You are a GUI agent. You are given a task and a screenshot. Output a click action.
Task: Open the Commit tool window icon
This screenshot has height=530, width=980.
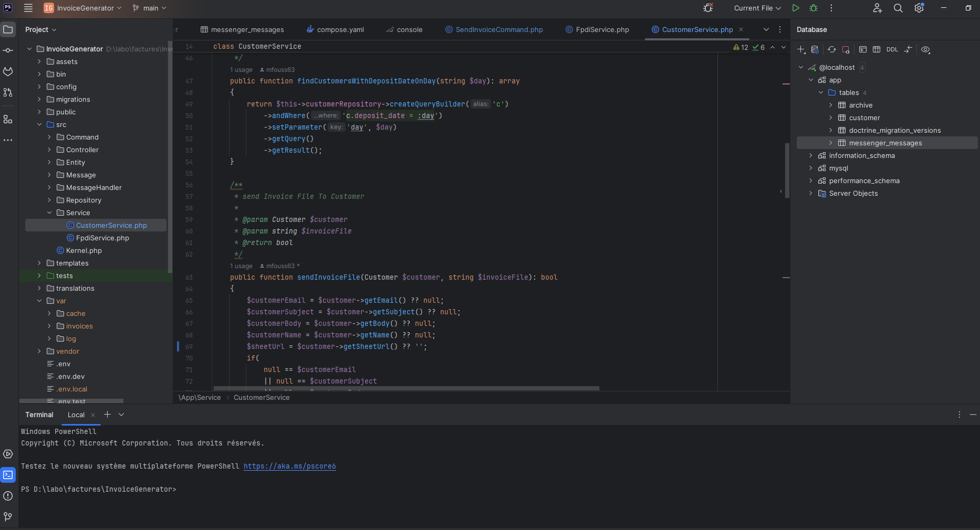8,50
